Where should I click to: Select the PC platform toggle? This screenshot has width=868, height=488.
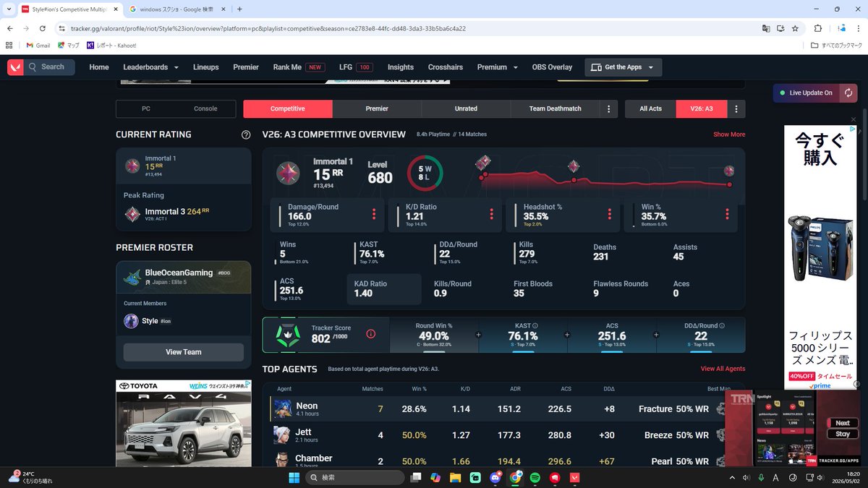coord(146,108)
